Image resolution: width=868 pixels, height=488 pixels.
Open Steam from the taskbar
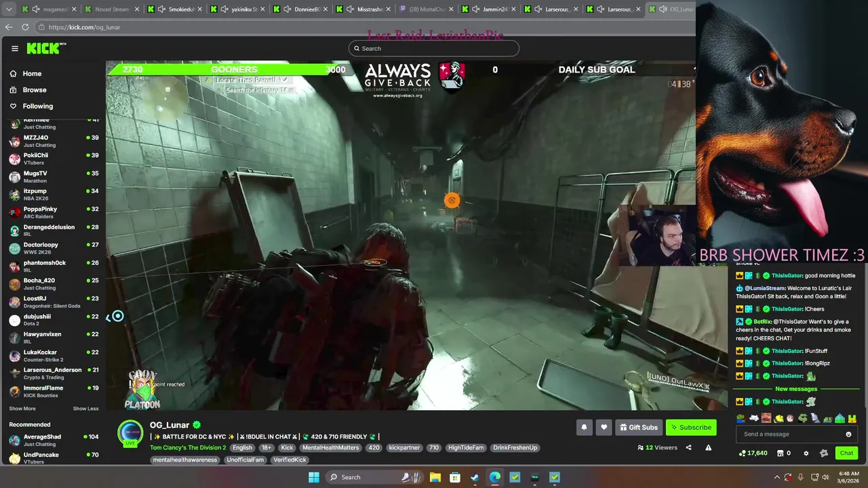point(475,477)
